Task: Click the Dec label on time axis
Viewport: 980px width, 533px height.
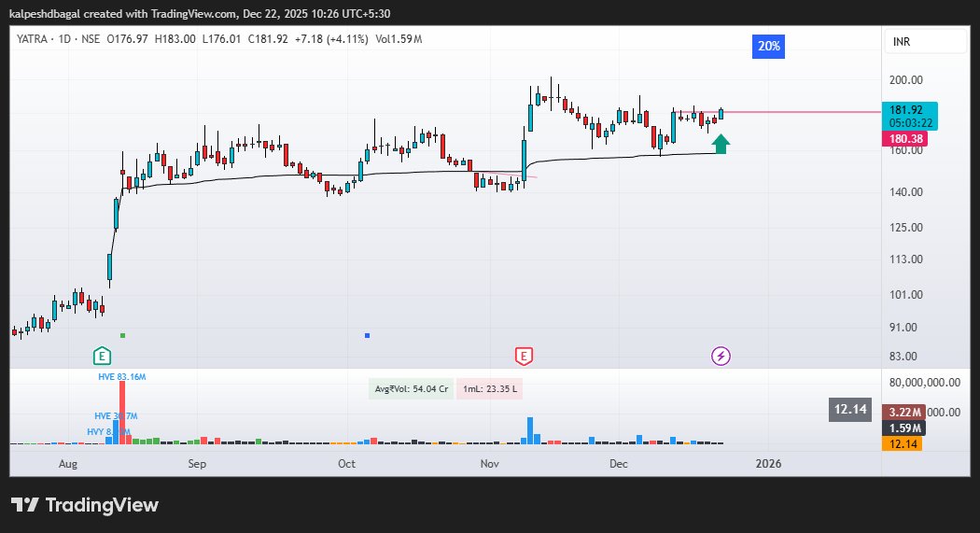Action: (618, 464)
